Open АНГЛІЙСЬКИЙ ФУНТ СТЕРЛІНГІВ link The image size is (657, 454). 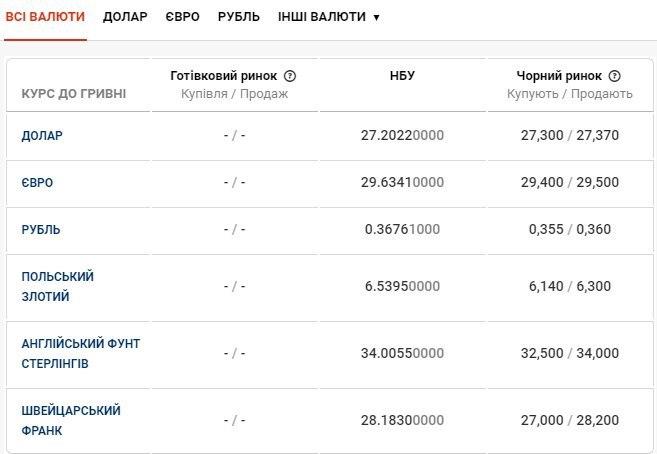click(x=80, y=353)
